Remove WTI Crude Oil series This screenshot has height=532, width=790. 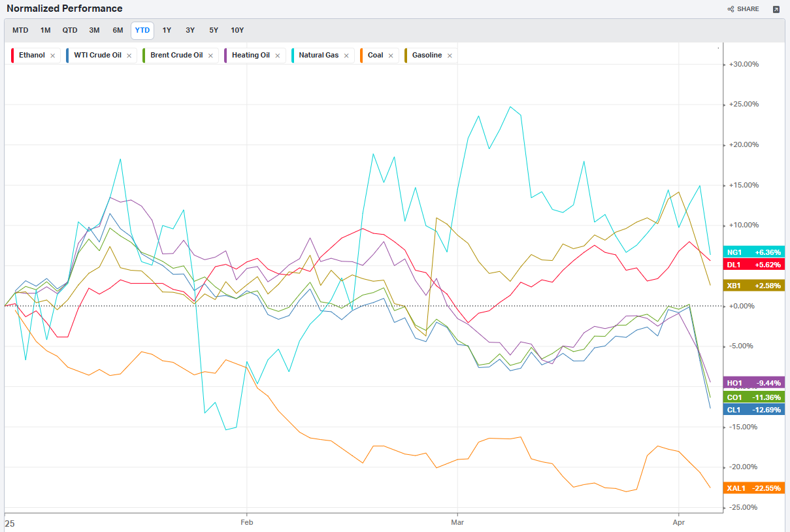[x=129, y=56]
